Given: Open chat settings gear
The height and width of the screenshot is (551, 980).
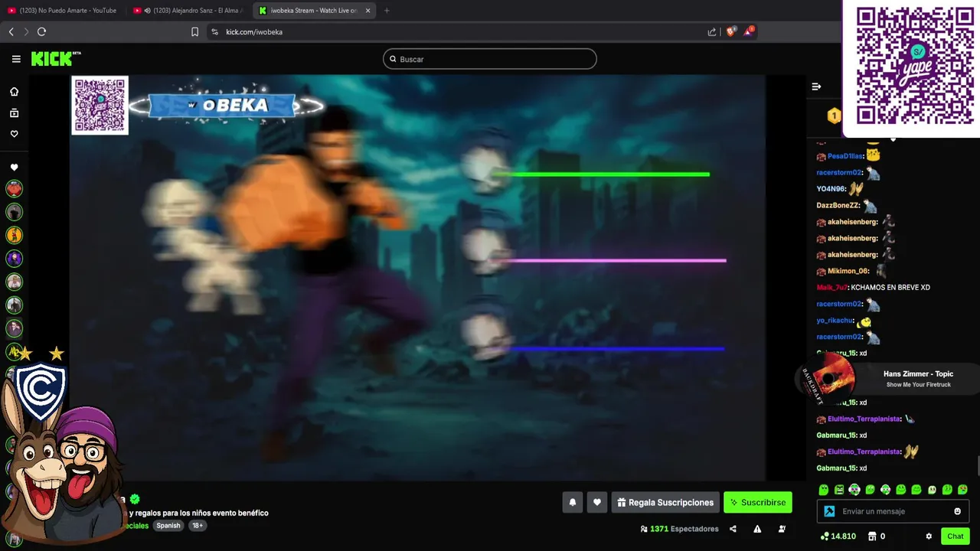Looking at the screenshot, I should coord(929,536).
